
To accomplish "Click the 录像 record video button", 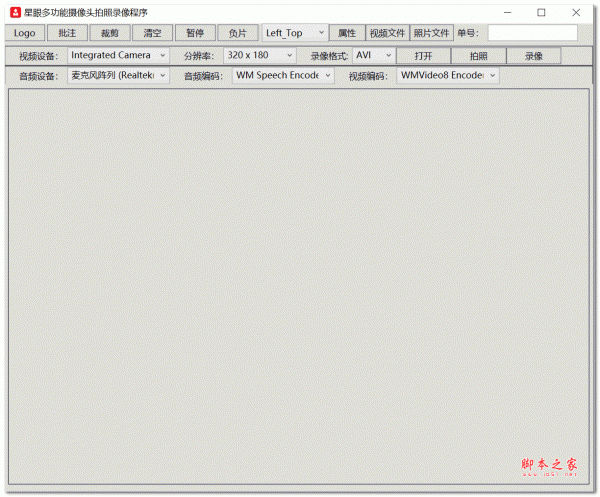I will point(534,56).
